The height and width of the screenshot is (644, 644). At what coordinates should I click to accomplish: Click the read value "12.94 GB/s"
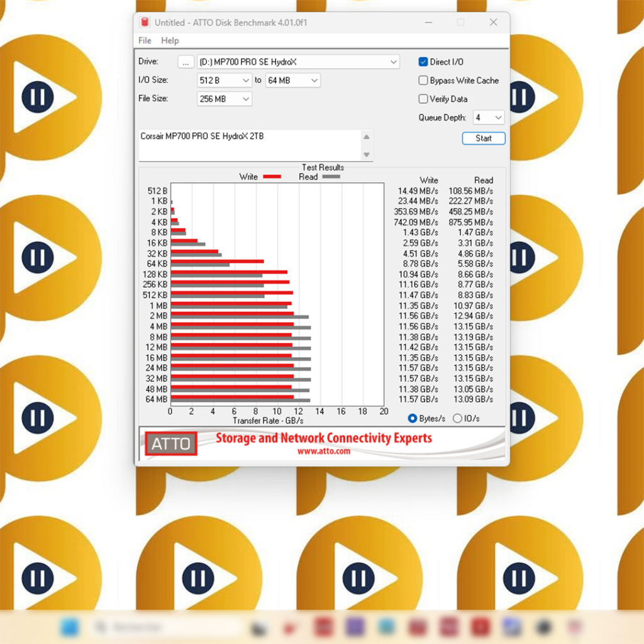pos(473,316)
